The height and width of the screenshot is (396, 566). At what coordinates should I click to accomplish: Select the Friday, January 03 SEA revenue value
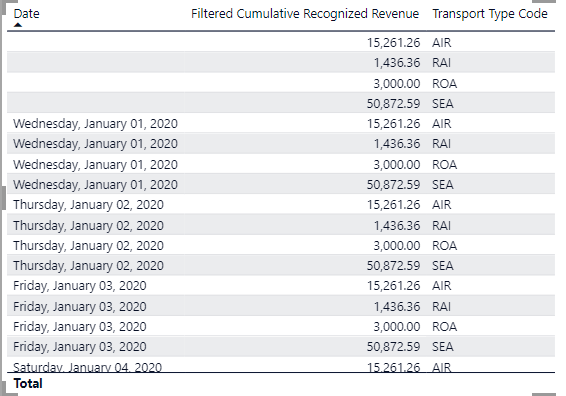pos(393,347)
